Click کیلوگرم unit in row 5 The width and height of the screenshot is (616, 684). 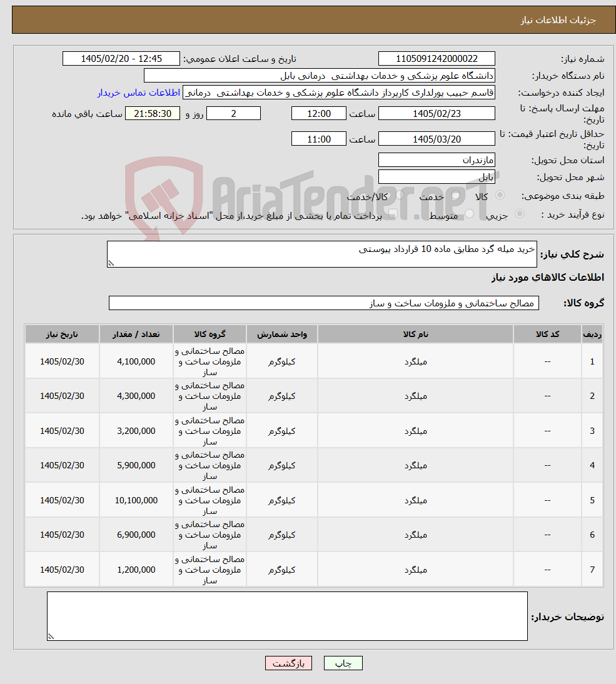(282, 500)
